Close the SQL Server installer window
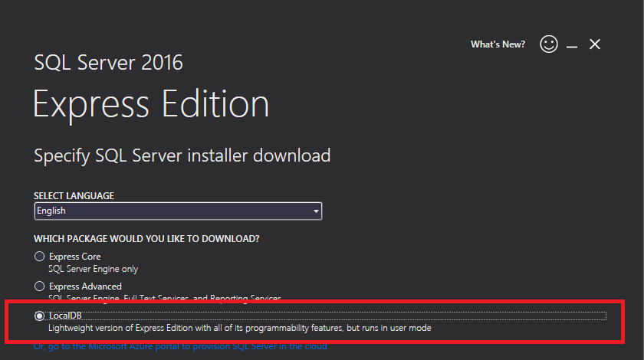The height and width of the screenshot is (360, 644). click(x=595, y=44)
